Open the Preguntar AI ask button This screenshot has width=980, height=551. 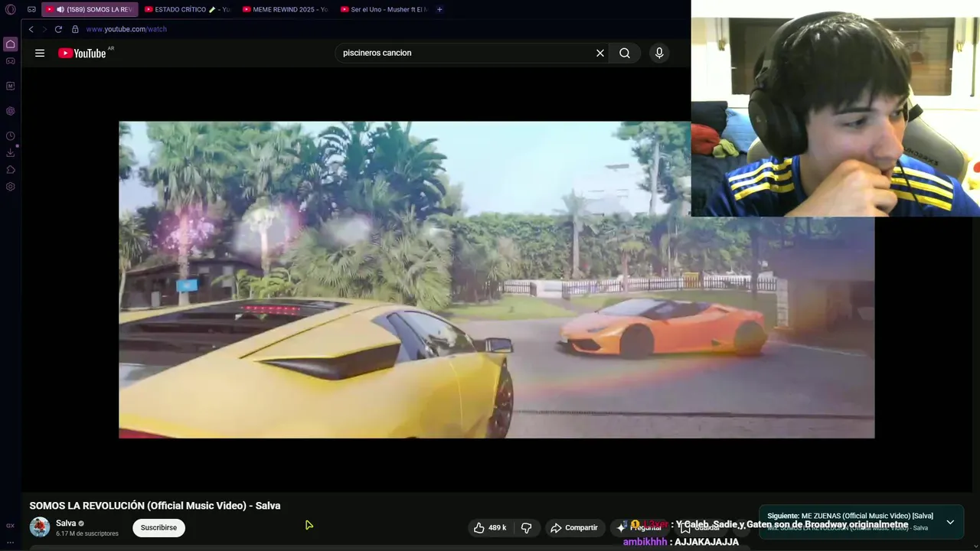coord(639,527)
